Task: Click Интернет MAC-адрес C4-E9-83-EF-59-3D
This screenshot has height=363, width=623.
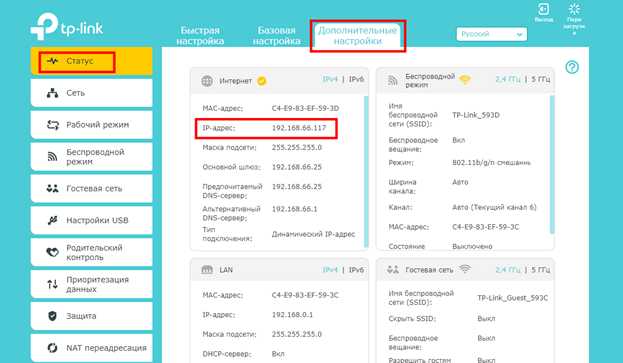Action: click(305, 108)
